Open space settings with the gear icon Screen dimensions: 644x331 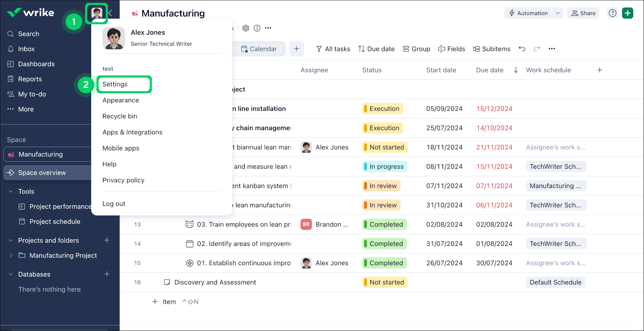(246, 28)
